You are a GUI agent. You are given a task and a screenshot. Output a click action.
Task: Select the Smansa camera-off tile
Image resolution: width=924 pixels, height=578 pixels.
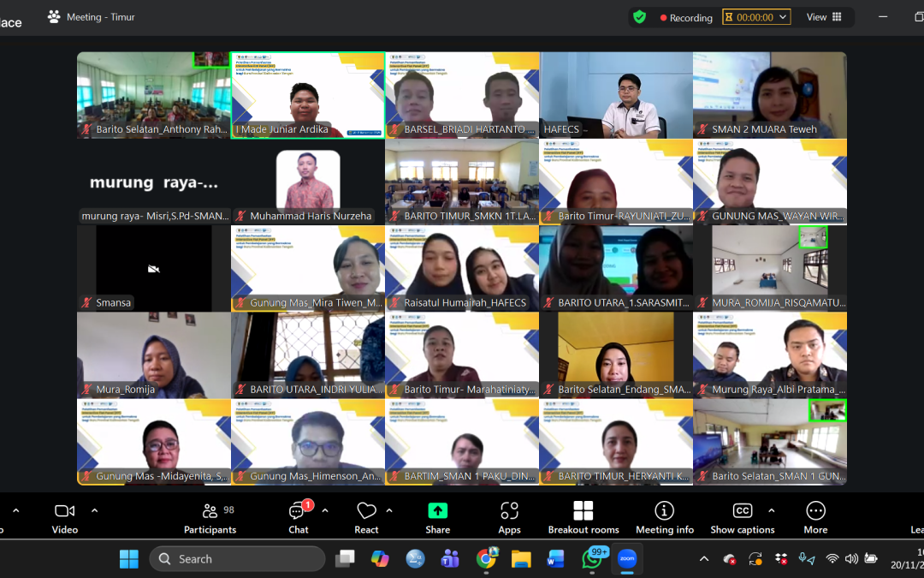(x=153, y=268)
